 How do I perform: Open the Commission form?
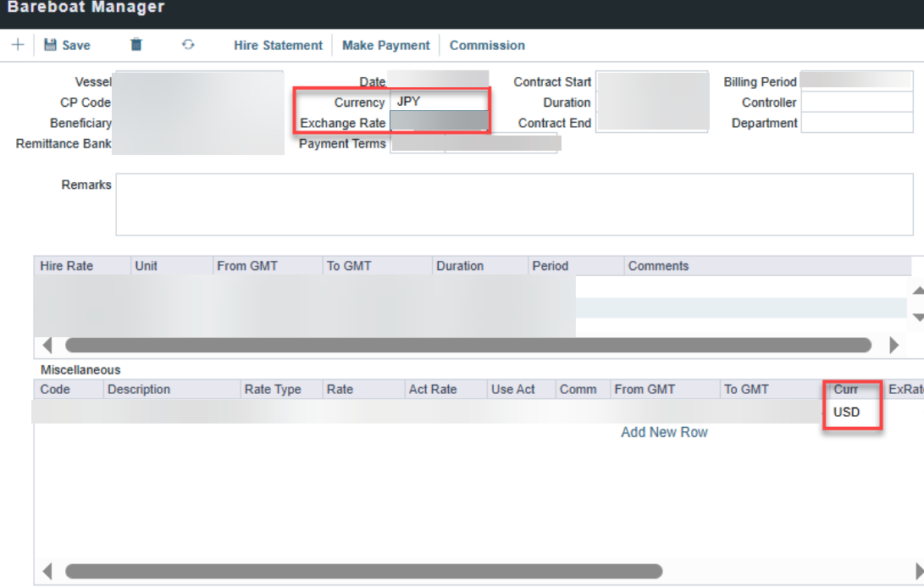487,45
